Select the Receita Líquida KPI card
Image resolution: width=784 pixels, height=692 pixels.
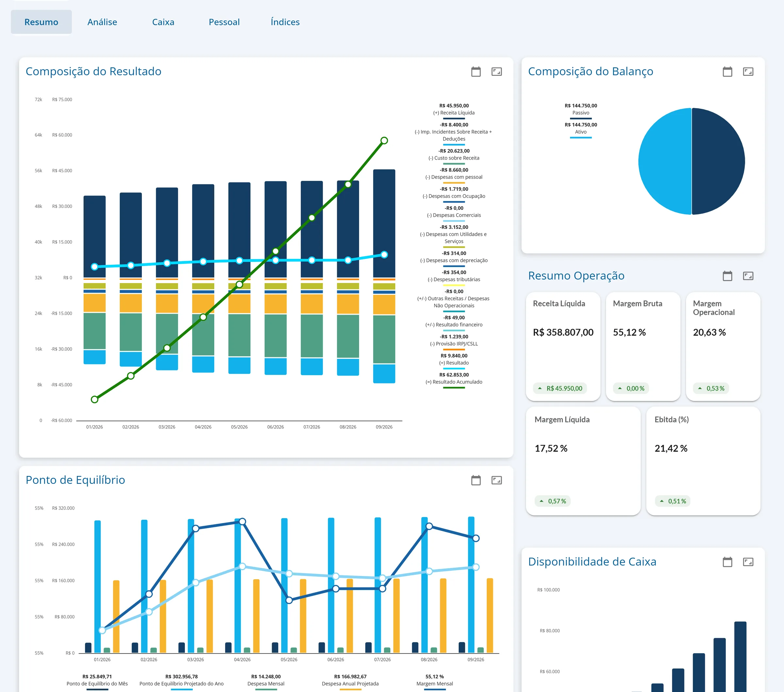pyautogui.click(x=563, y=346)
